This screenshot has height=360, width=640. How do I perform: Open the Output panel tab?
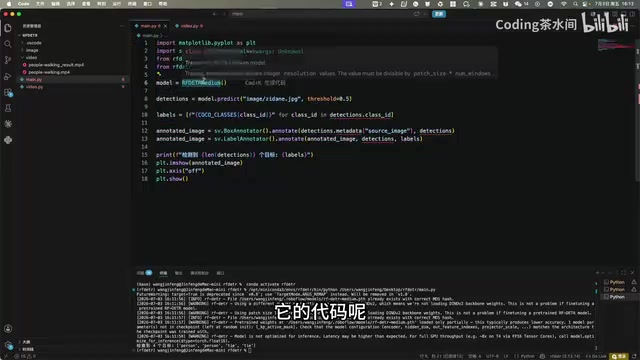178,273
